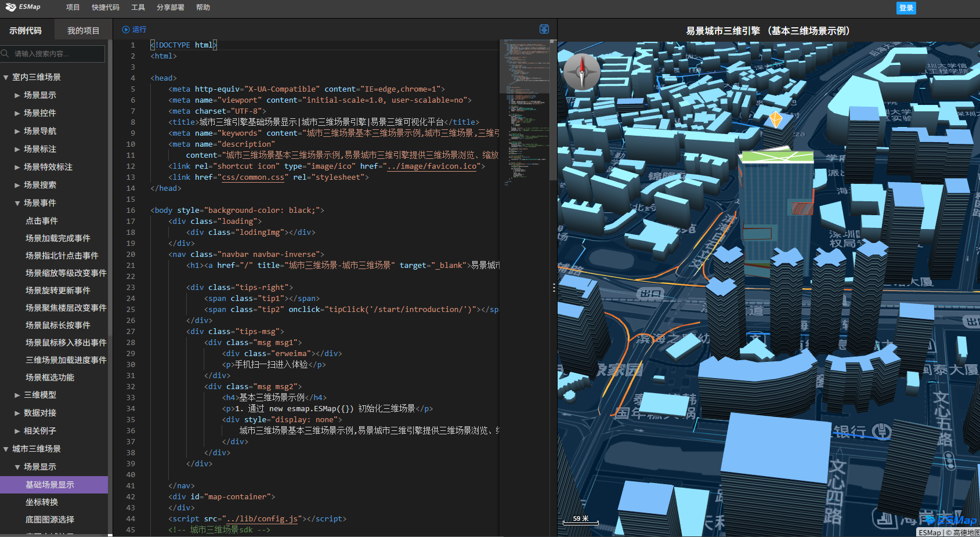980x537 pixels.
Task: Select the 场景指北针点击事件 example
Action: coord(62,256)
